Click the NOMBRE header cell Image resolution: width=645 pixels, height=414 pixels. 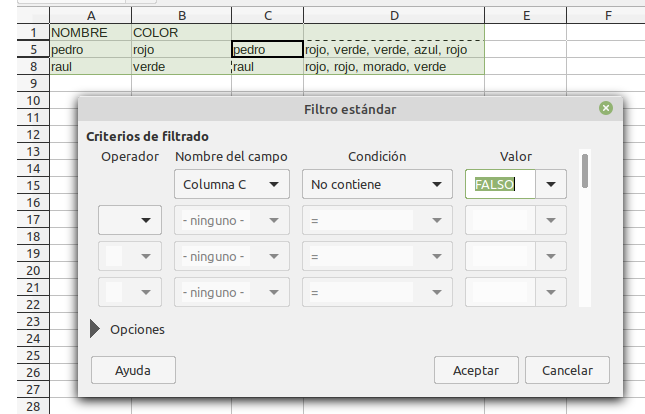(x=90, y=33)
